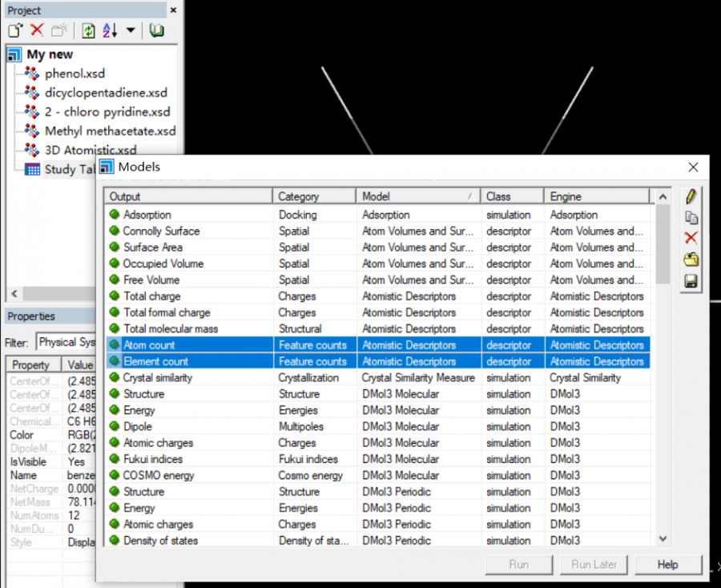Screen dimensions: 721x588
Task: Click the save model floppy icon
Action: (691, 281)
